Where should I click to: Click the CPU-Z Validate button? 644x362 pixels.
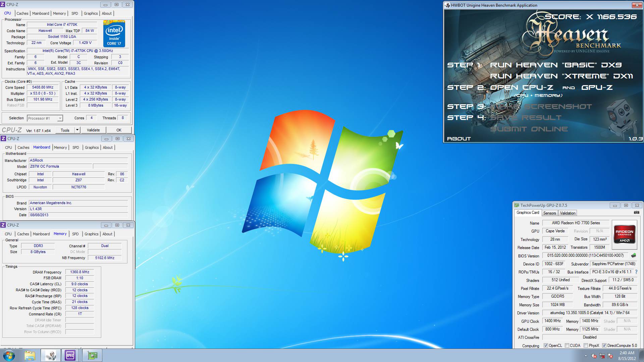[x=93, y=130]
